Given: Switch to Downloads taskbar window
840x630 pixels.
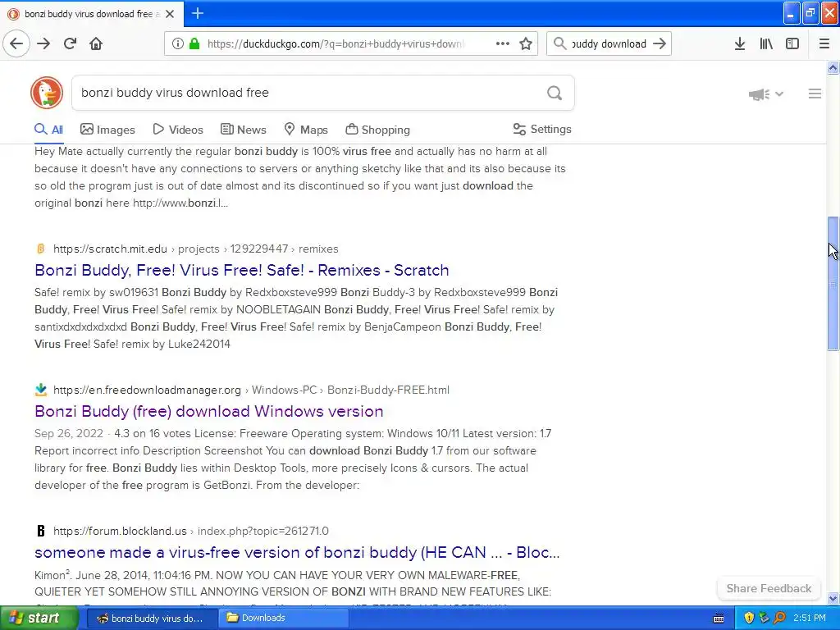Looking at the screenshot, I should (x=283, y=618).
